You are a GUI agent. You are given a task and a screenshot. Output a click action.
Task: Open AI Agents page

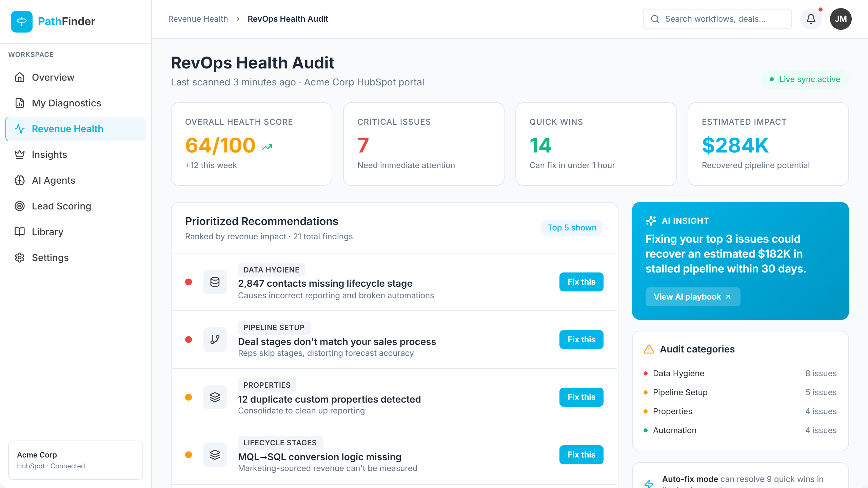click(x=76, y=180)
